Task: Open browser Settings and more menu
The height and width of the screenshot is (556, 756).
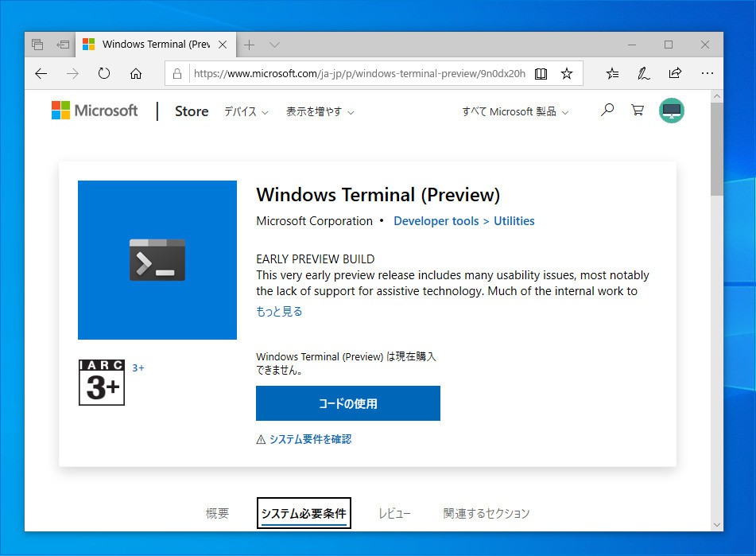Action: [708, 73]
